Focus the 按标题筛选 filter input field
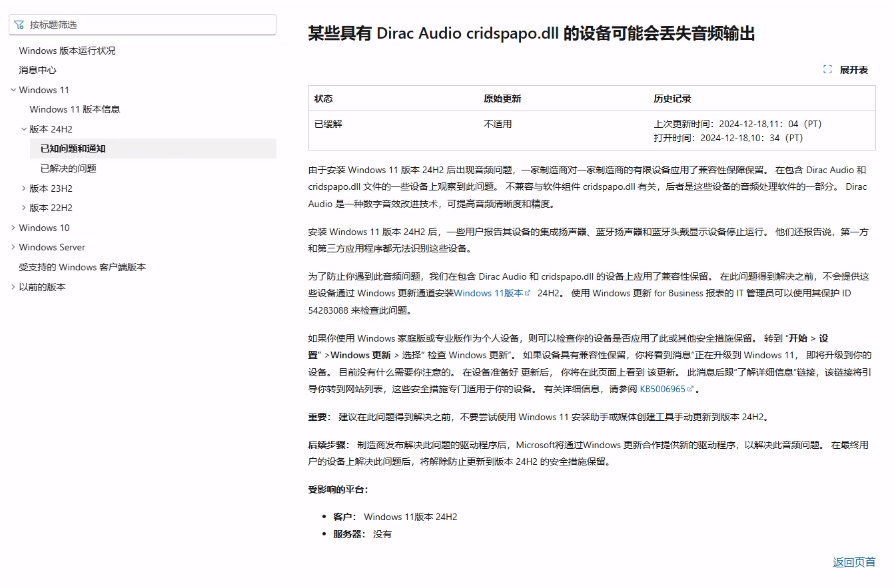 point(143,25)
